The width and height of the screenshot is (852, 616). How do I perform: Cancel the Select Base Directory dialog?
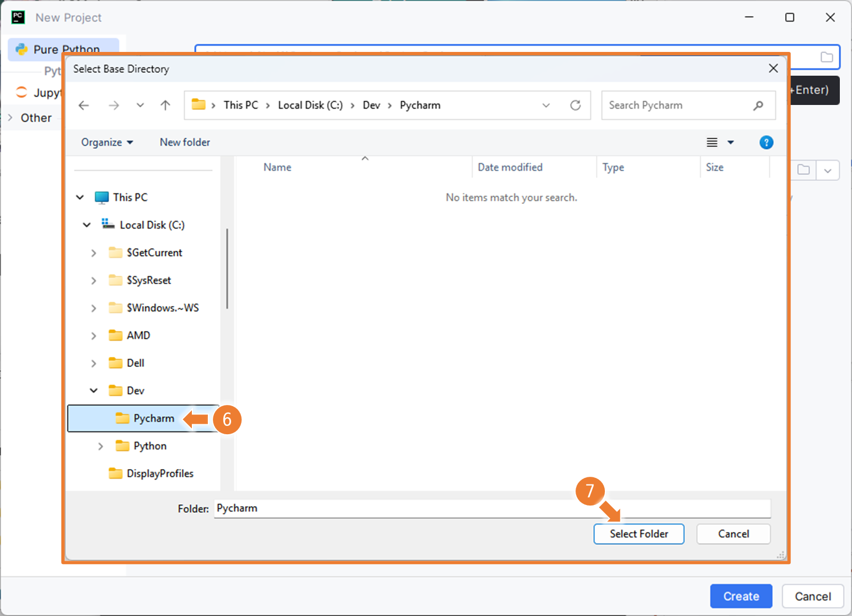pos(733,534)
